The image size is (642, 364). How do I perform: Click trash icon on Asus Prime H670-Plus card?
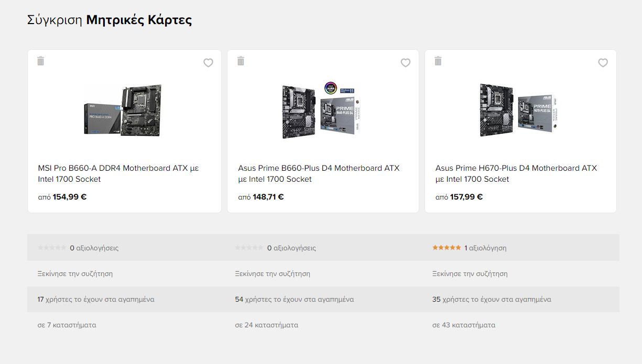pyautogui.click(x=439, y=61)
